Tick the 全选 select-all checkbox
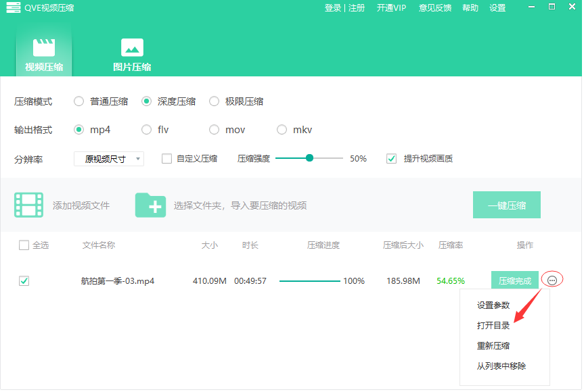 pyautogui.click(x=24, y=245)
